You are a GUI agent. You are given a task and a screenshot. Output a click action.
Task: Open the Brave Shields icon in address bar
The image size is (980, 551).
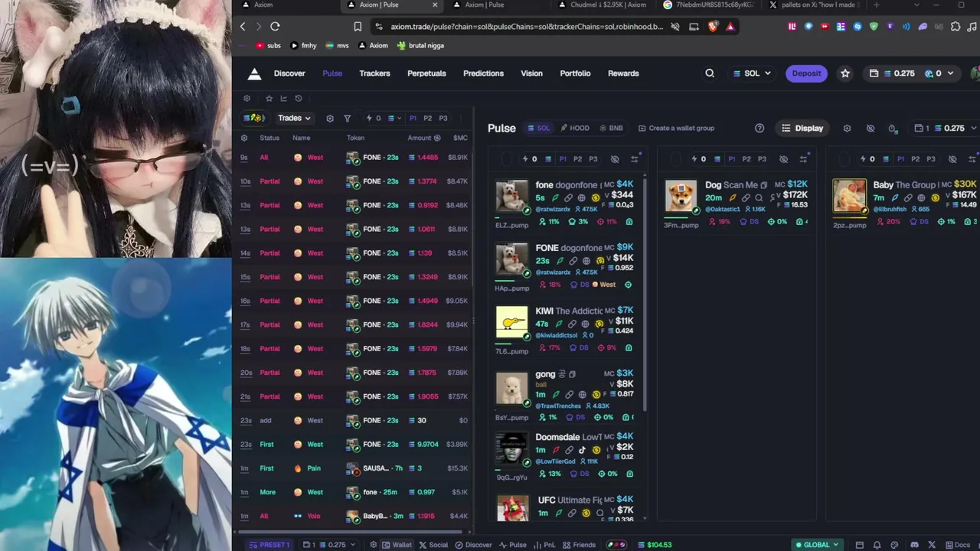(713, 26)
